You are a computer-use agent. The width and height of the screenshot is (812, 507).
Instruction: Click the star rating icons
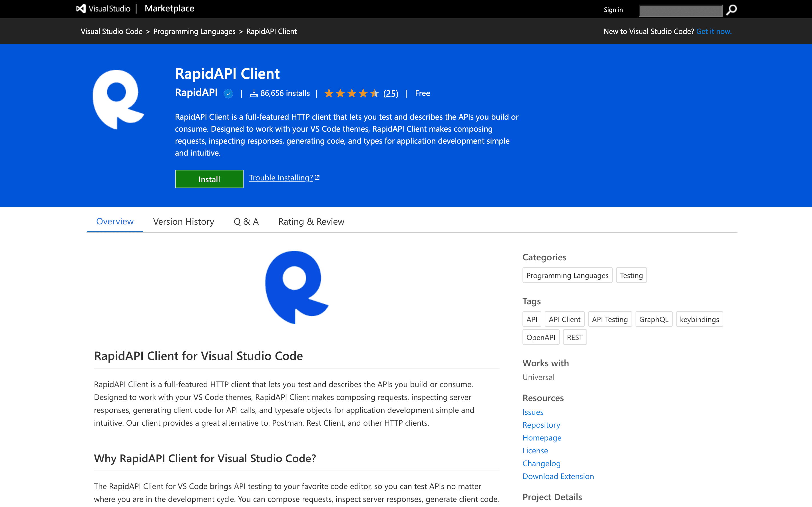(x=351, y=93)
